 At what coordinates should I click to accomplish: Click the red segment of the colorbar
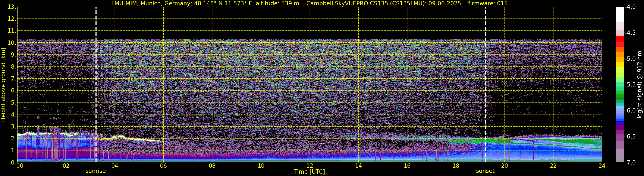620,39
